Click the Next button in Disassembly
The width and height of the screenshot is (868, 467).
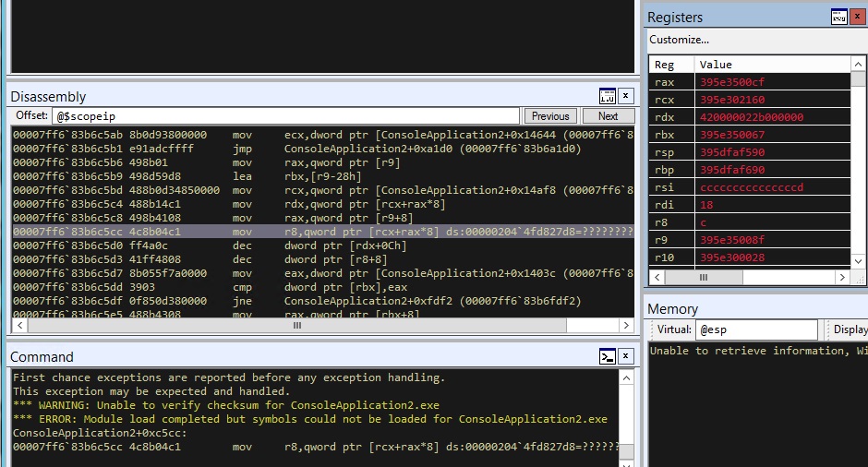pyautogui.click(x=608, y=116)
